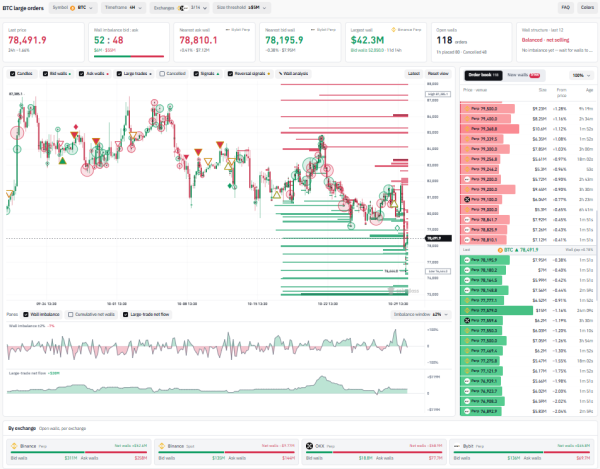The width and height of the screenshot is (600, 469).
Task: Open the Symbol BTC dropdown
Action: pyautogui.click(x=73, y=8)
